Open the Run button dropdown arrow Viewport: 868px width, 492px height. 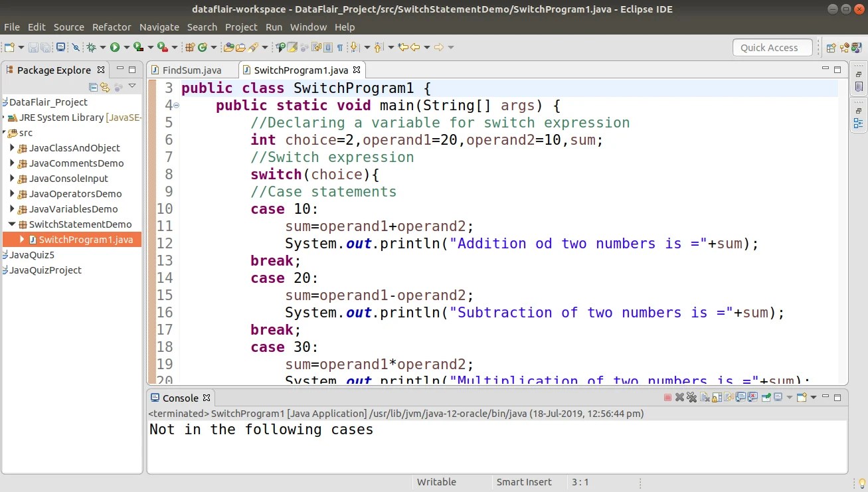click(x=126, y=47)
